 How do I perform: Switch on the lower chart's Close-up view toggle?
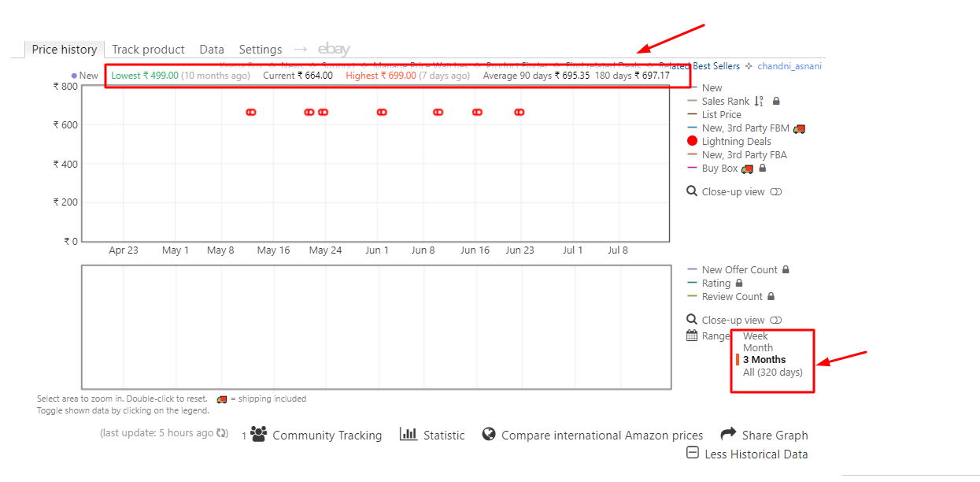[776, 321]
